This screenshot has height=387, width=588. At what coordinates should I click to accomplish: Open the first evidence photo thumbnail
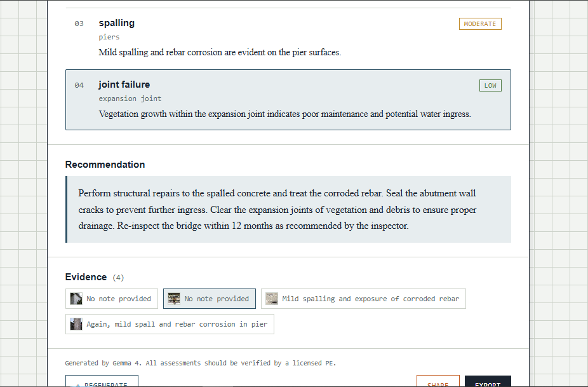[x=76, y=299]
